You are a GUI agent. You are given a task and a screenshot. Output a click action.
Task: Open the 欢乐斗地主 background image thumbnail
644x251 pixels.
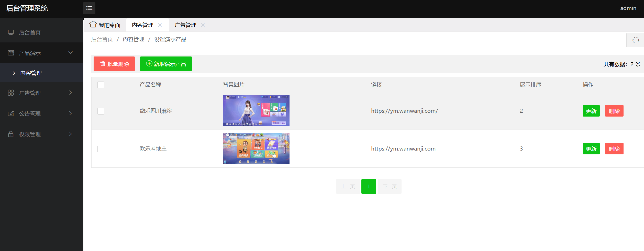coord(256,149)
